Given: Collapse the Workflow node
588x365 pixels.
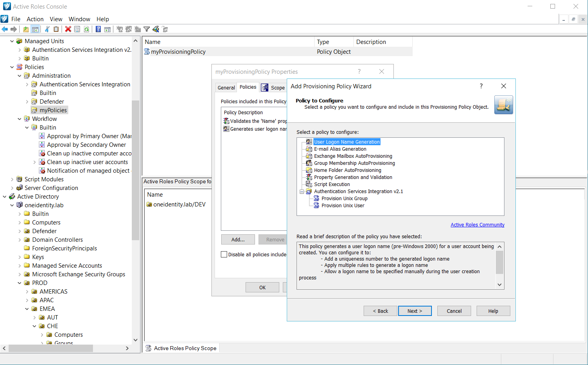Looking at the screenshot, I should click(x=19, y=119).
